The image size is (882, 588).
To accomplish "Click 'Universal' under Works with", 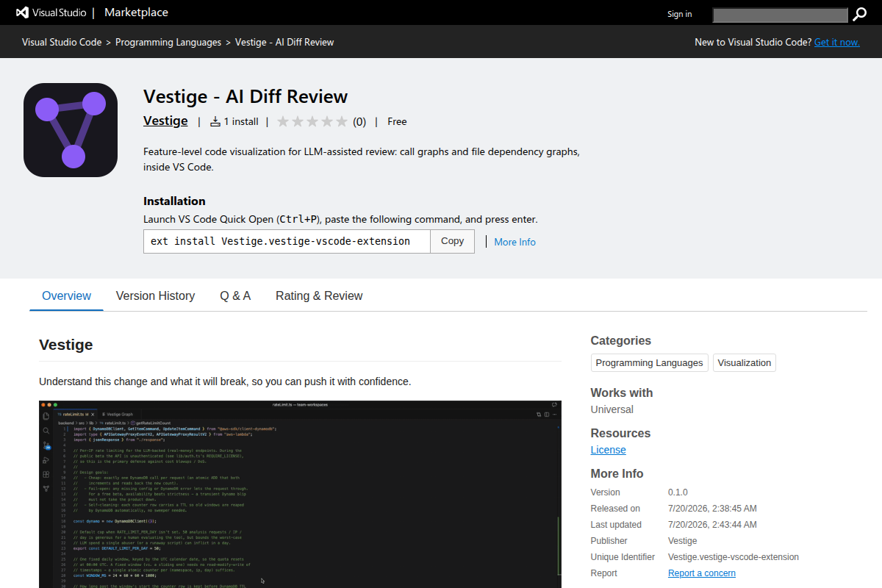I will tap(612, 409).
